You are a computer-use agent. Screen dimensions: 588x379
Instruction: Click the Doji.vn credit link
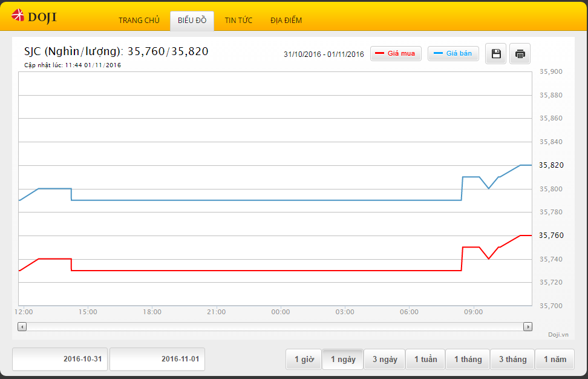(x=558, y=334)
